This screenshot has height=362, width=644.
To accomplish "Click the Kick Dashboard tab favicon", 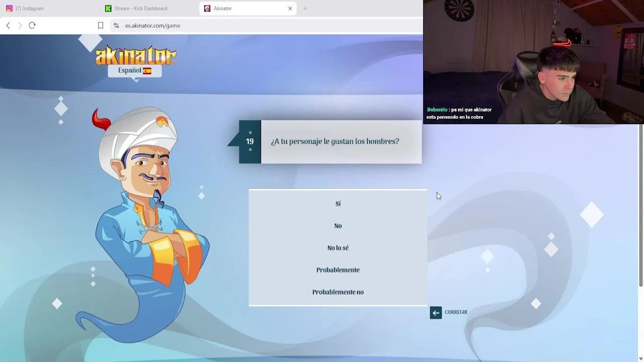I will [108, 9].
